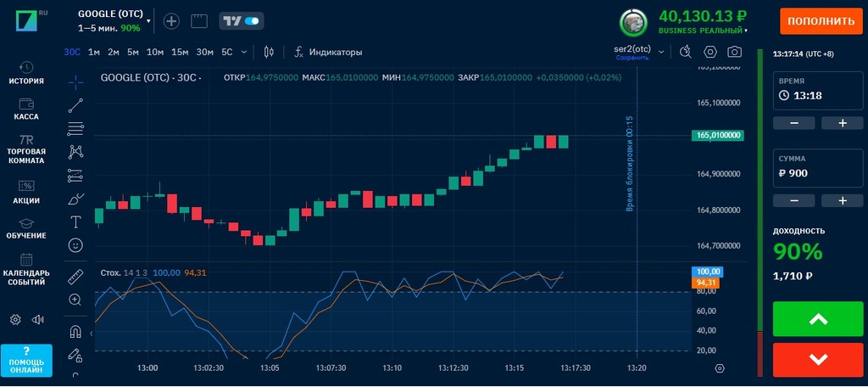Open the Обучение education section

(26, 228)
